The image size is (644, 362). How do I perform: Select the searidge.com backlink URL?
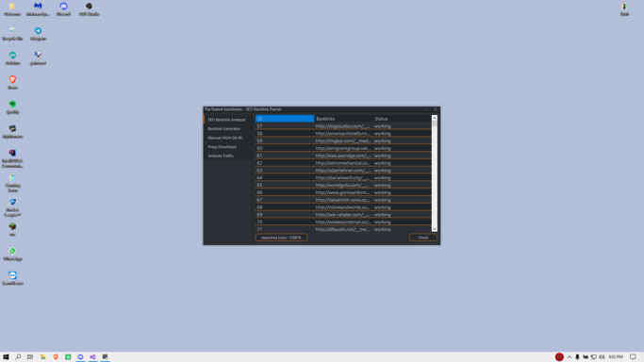coord(342,156)
